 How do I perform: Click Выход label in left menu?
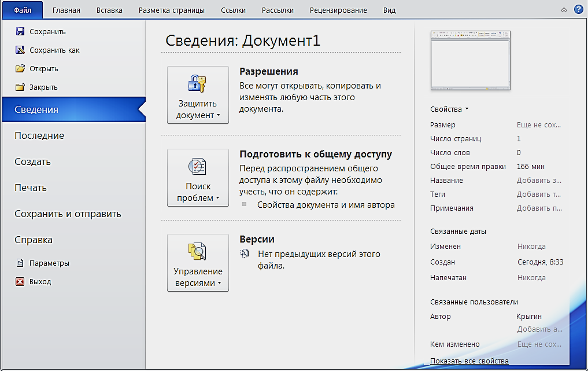click(40, 282)
